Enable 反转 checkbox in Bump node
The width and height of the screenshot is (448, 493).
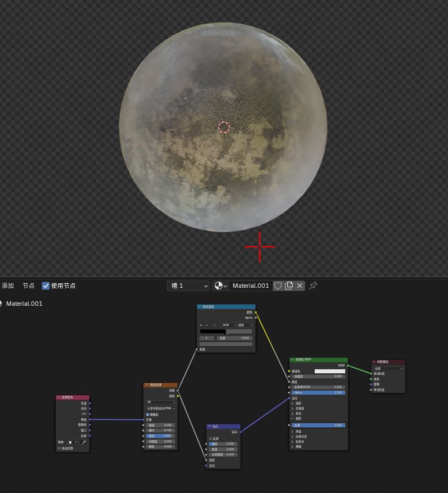tap(211, 438)
